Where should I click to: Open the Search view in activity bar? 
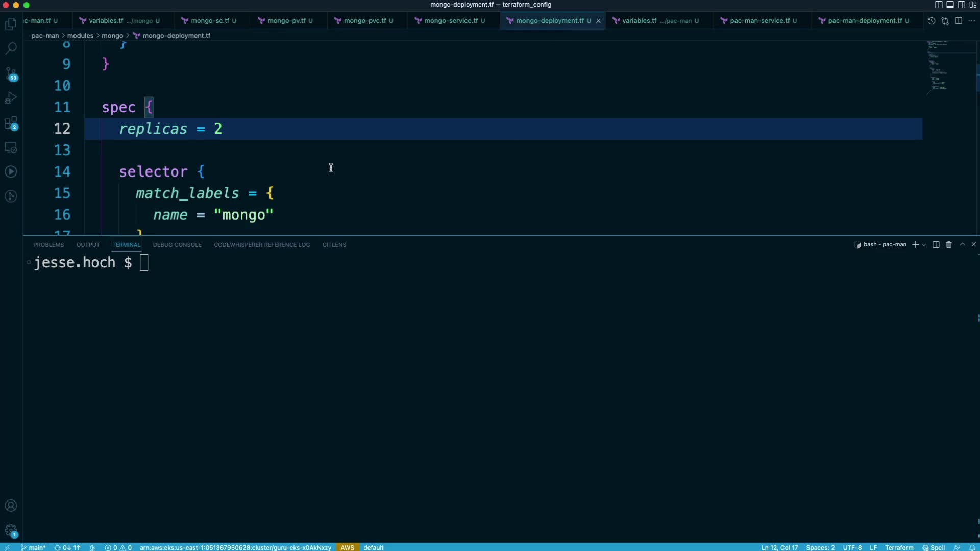(11, 48)
